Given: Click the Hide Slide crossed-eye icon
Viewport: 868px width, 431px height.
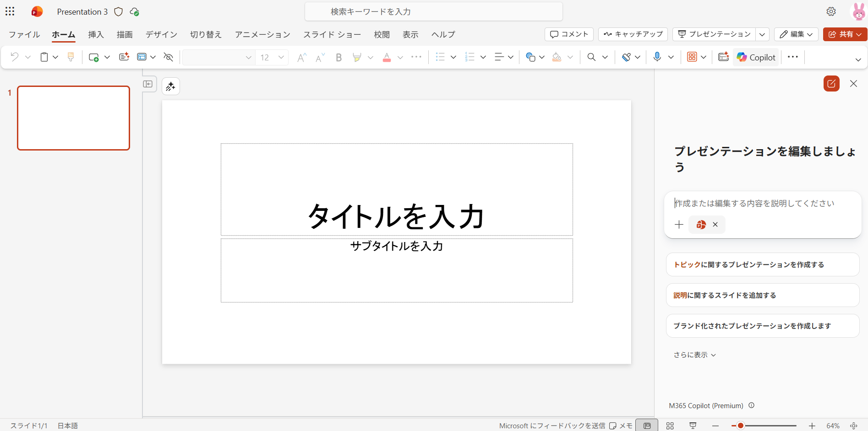Looking at the screenshot, I should pos(169,57).
